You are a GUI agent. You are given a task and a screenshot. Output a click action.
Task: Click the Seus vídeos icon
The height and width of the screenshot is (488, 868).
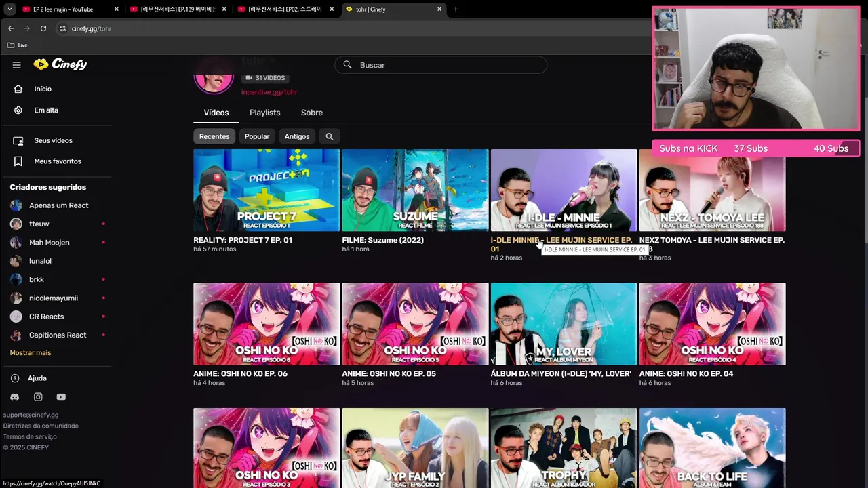tap(18, 140)
